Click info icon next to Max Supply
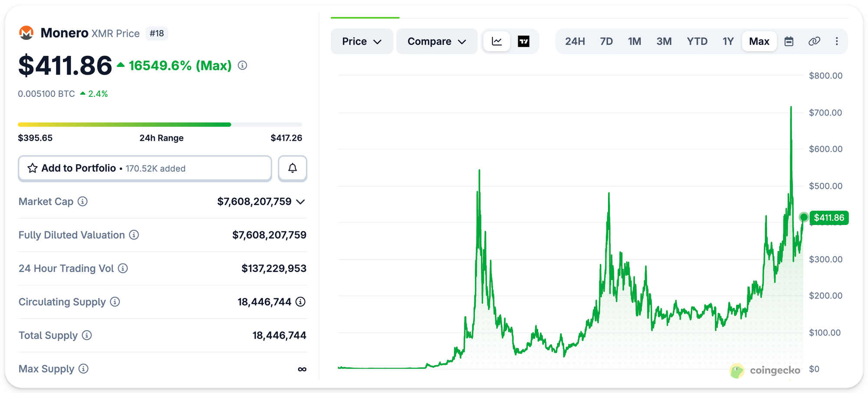Viewport: 868px width, 393px height. pos(83,369)
